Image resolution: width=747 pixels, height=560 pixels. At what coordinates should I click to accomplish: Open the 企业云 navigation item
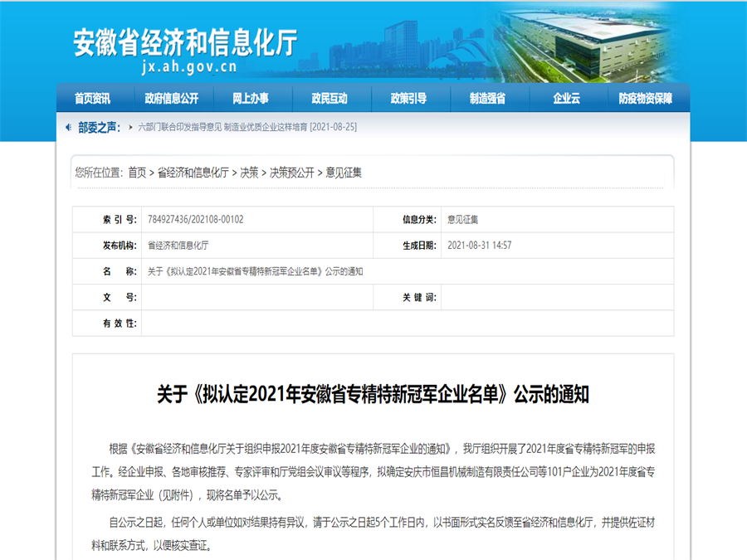[x=566, y=98]
